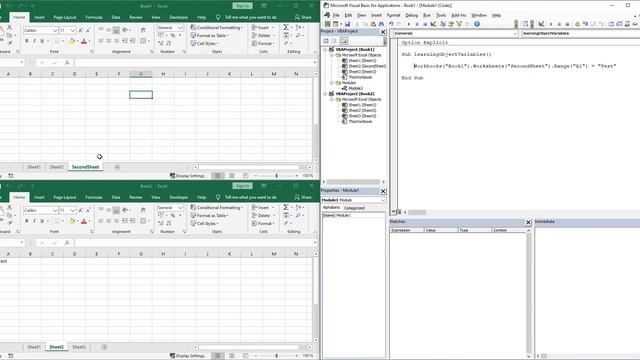Close the Project Explorer pane
Viewport: 640px width, 360px height.
pyautogui.click(x=383, y=32)
